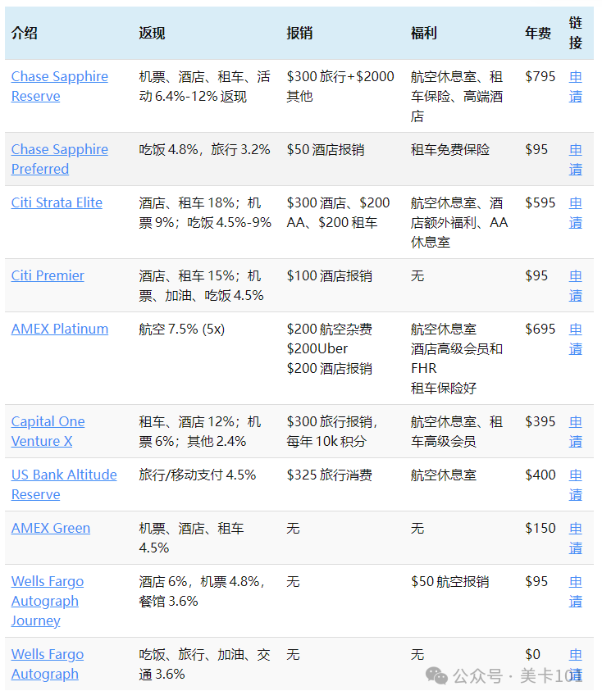Image resolution: width=602 pixels, height=700 pixels.
Task: Open the AMEX Green link
Action: pos(51,528)
